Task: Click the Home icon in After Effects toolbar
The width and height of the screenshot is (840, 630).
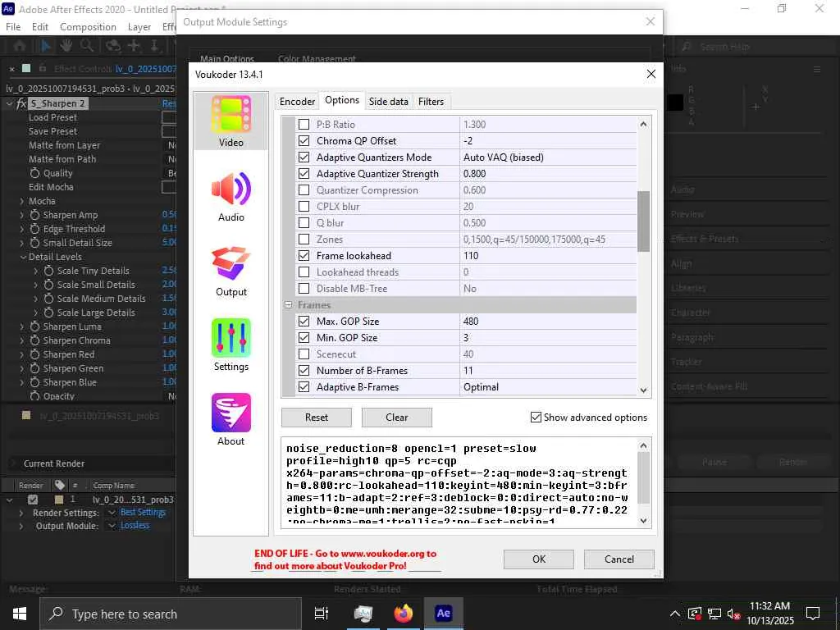Action: click(x=20, y=46)
